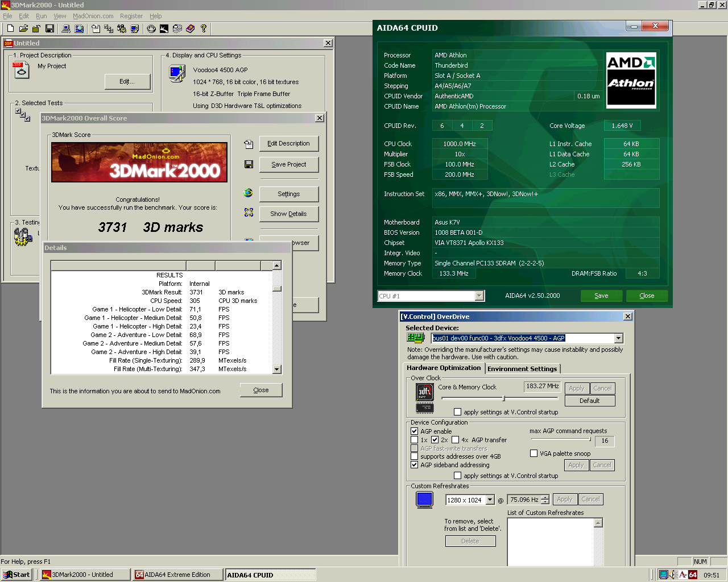The height and width of the screenshot is (582, 728).
Task: Click the 3DP project file icon
Action: (x=20, y=70)
